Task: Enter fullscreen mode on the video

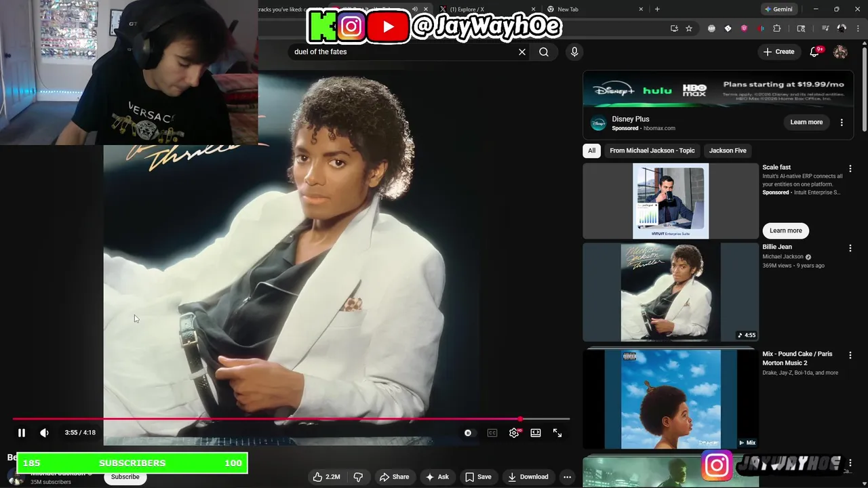Action: 557,432
